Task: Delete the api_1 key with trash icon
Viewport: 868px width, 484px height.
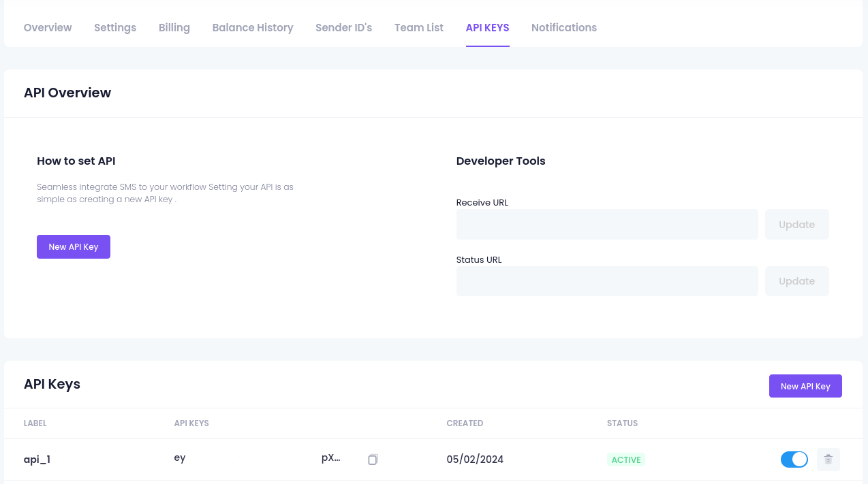Action: click(x=828, y=459)
